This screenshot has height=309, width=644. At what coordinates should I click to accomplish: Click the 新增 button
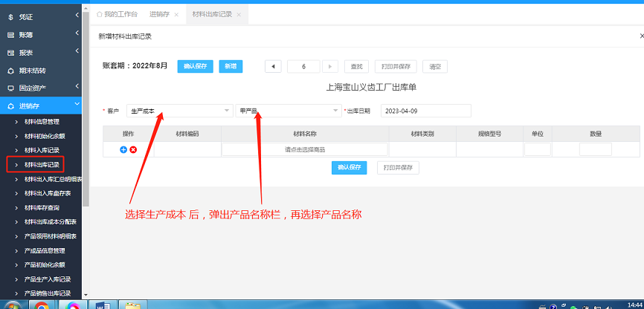[x=231, y=66]
